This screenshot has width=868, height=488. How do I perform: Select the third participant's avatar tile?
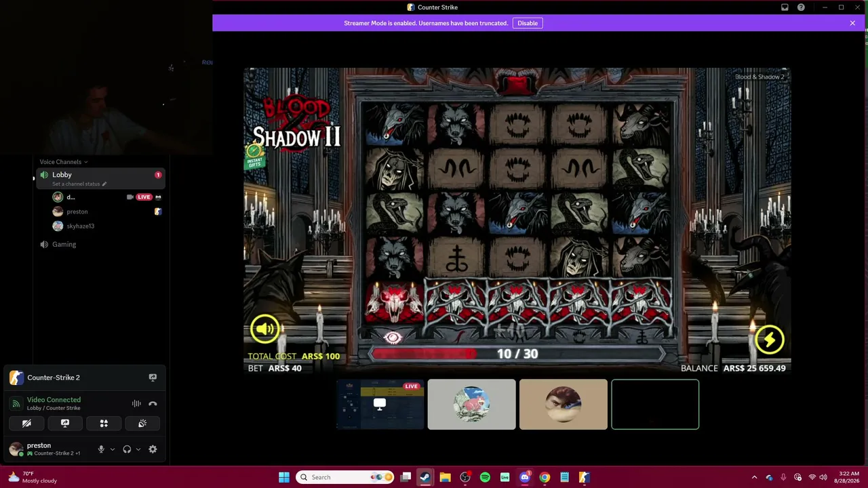[x=564, y=405]
